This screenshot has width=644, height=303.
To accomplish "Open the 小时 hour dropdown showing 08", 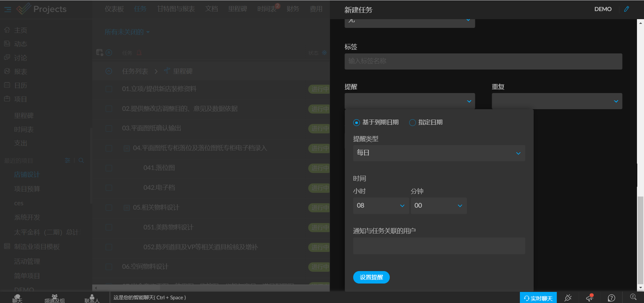I will click(381, 206).
